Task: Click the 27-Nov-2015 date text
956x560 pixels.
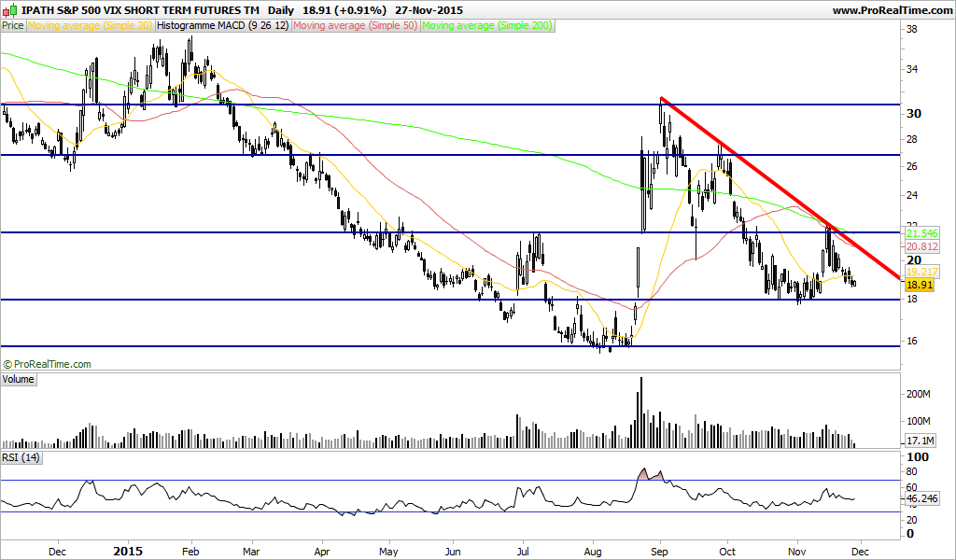Action: [429, 10]
